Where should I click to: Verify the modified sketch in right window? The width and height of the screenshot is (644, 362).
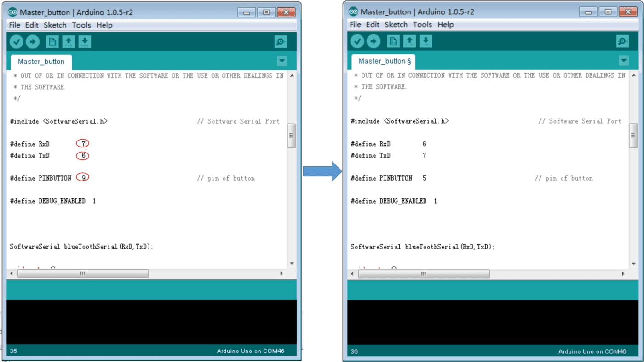pos(357,42)
